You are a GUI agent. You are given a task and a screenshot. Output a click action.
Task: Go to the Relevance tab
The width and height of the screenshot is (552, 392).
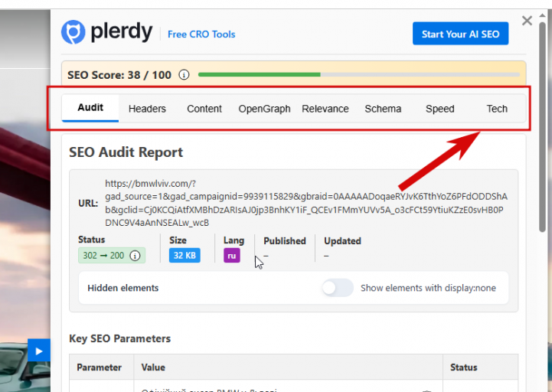pyautogui.click(x=325, y=109)
